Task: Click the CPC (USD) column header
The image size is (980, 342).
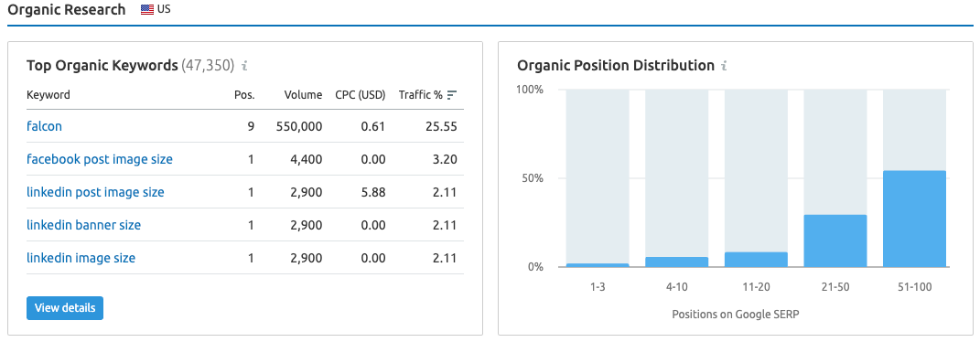Action: coord(360,95)
